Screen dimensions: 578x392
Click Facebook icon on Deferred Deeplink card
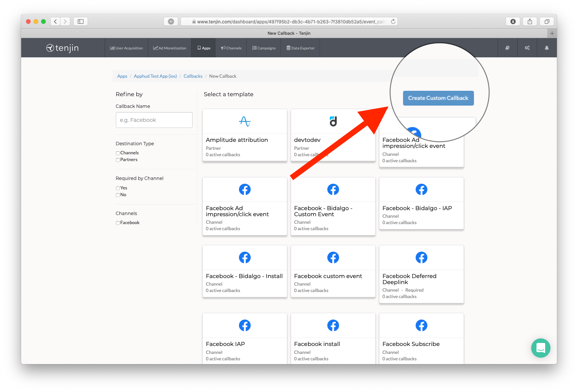click(x=421, y=258)
